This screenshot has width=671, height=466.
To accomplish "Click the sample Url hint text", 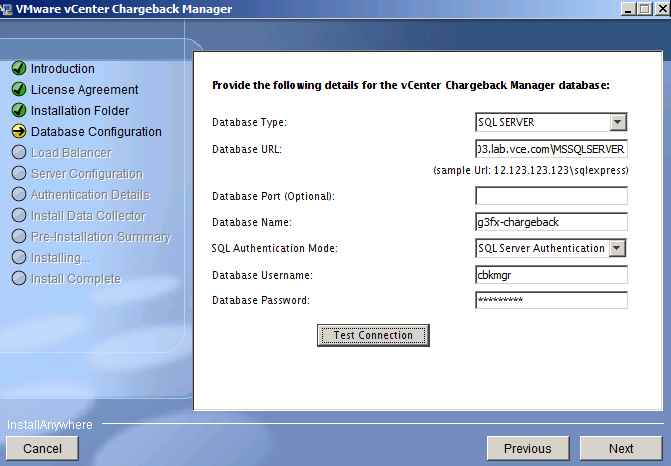I will click(531, 170).
